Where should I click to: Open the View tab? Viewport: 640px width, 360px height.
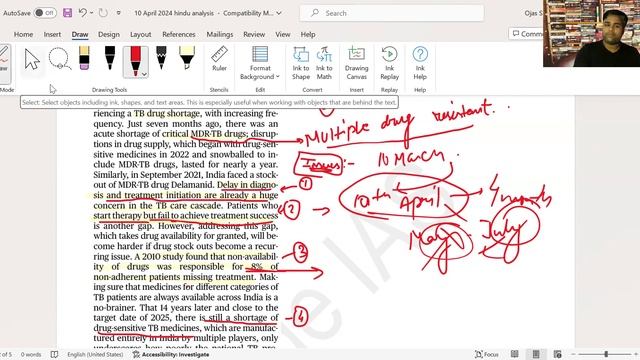click(x=282, y=35)
